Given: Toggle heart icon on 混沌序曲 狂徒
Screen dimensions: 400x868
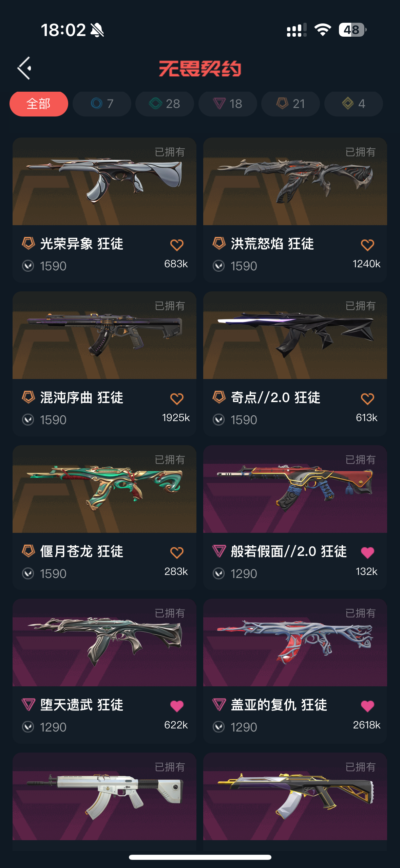Looking at the screenshot, I should pyautogui.click(x=177, y=399).
